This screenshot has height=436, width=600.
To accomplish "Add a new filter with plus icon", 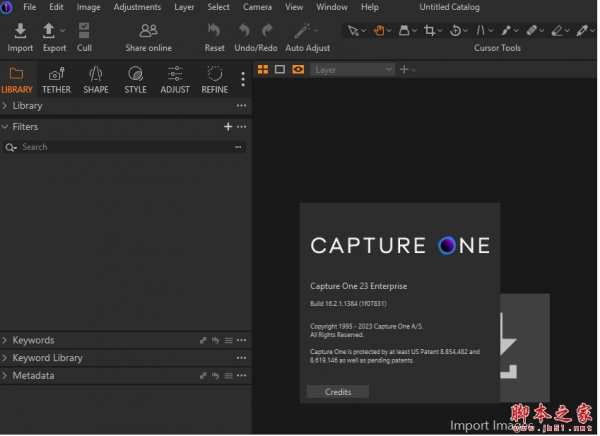I will (228, 127).
